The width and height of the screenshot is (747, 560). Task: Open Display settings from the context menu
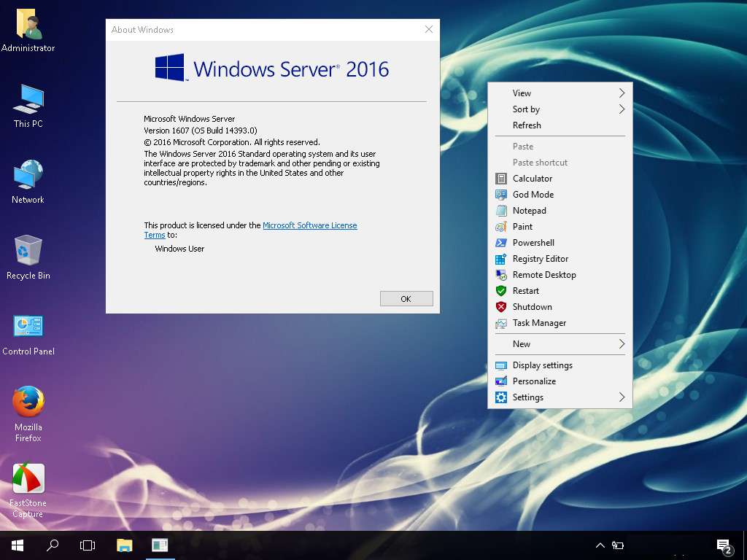(541, 365)
